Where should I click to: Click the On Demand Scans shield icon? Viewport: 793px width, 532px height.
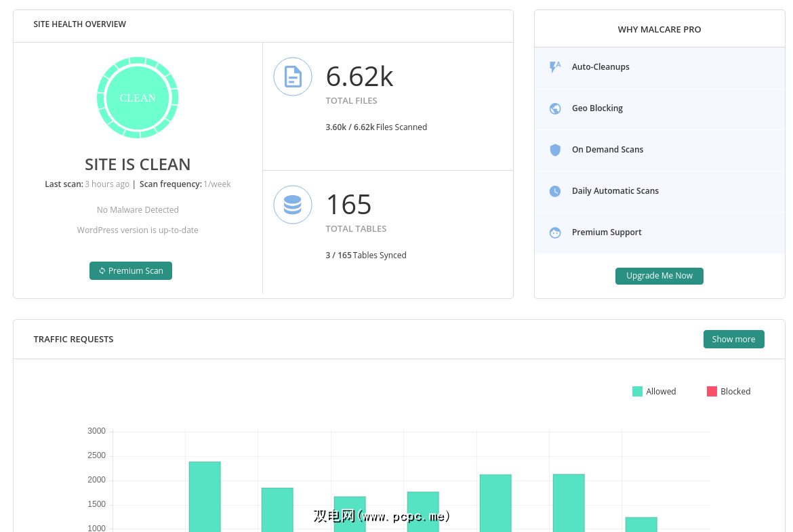click(555, 150)
